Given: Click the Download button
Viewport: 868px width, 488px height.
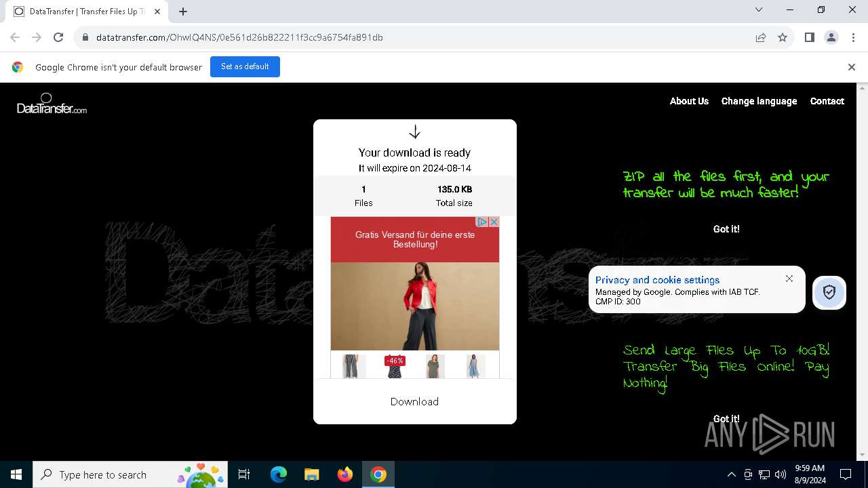Looking at the screenshot, I should point(414,401).
